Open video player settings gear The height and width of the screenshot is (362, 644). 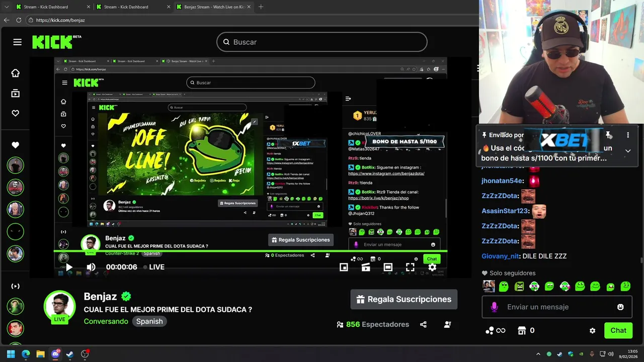(x=432, y=267)
